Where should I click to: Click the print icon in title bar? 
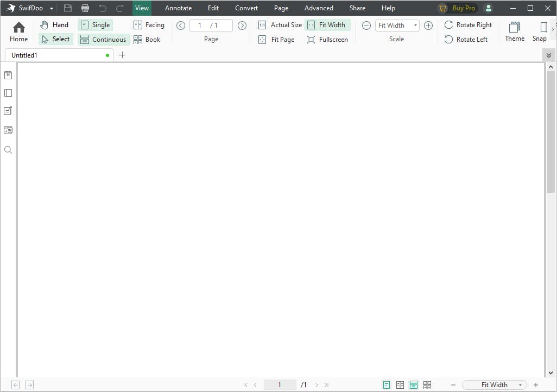coord(85,8)
